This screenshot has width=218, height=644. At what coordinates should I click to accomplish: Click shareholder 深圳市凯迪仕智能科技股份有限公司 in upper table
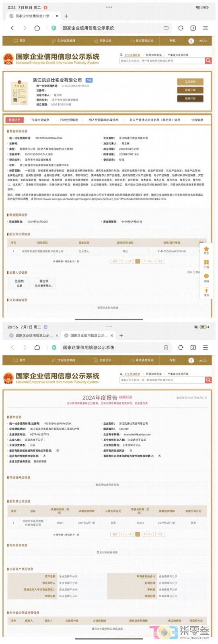(x=43, y=251)
